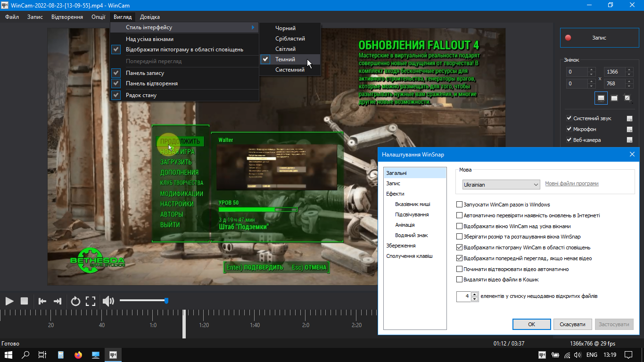Toggle Рядок стану menu item
The height and width of the screenshot is (362, 644).
click(x=184, y=95)
